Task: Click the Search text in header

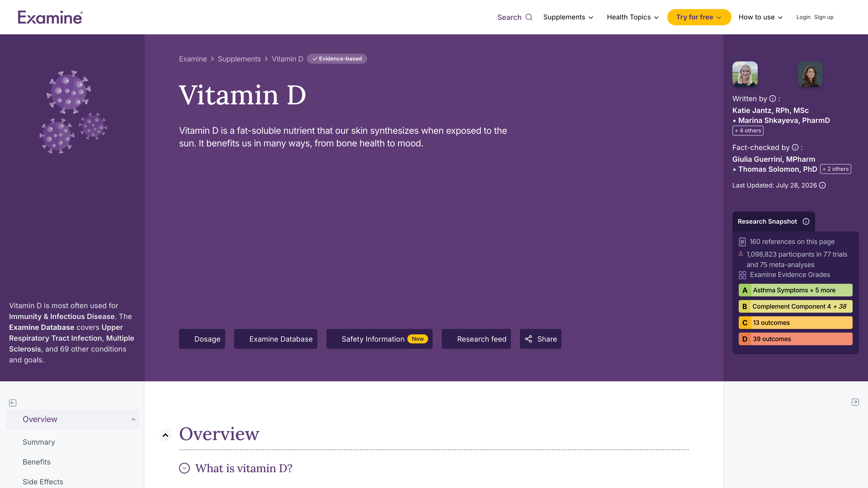Action: 509,17
